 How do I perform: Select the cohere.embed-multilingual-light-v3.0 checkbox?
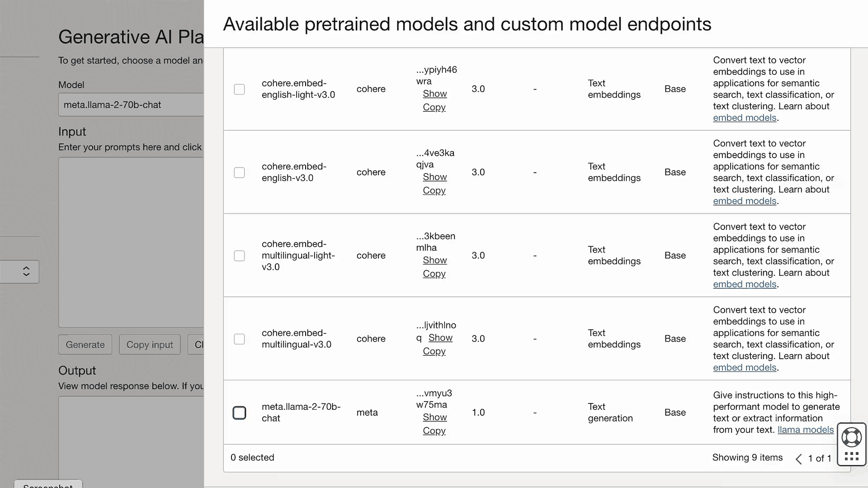[x=239, y=255]
